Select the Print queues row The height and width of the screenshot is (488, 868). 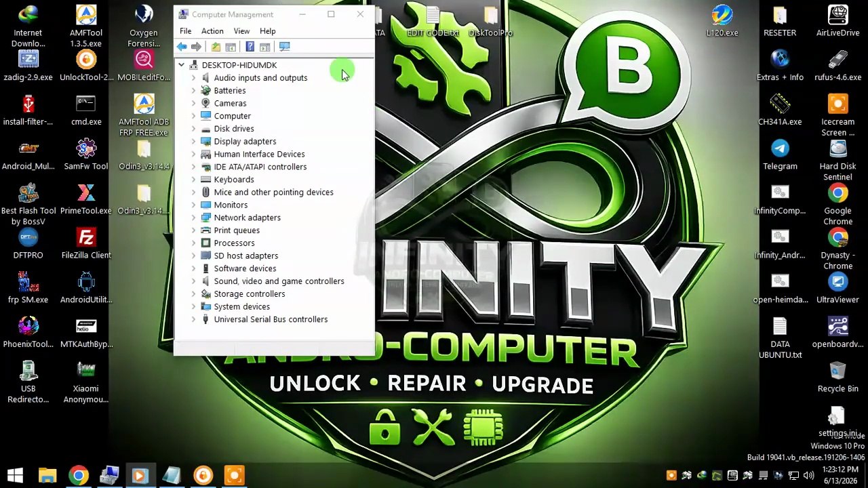237,230
